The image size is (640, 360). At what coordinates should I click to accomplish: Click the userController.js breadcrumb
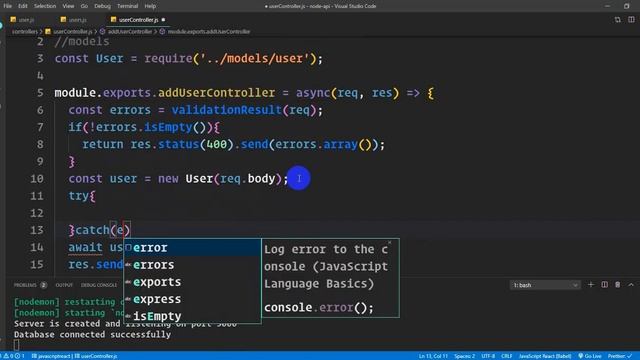click(73, 31)
